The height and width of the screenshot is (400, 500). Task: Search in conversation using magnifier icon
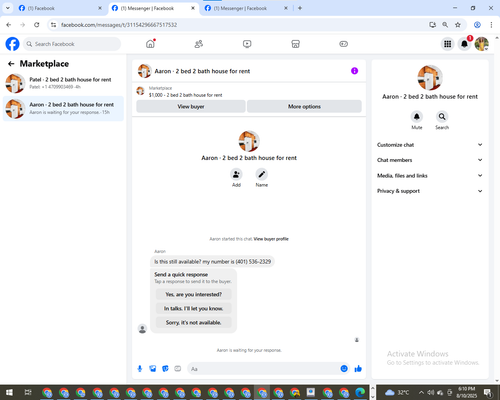[x=442, y=117]
